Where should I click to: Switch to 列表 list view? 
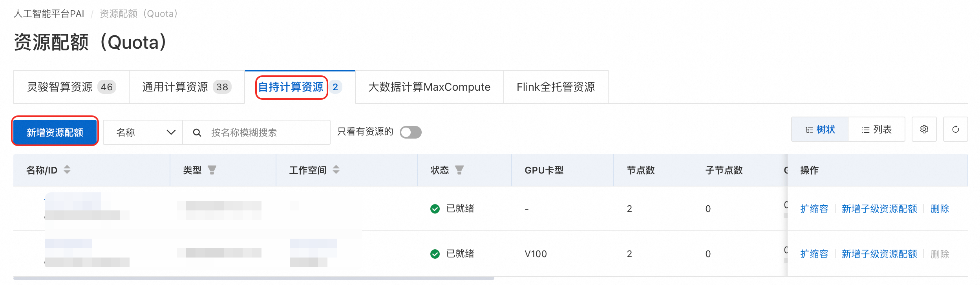876,130
